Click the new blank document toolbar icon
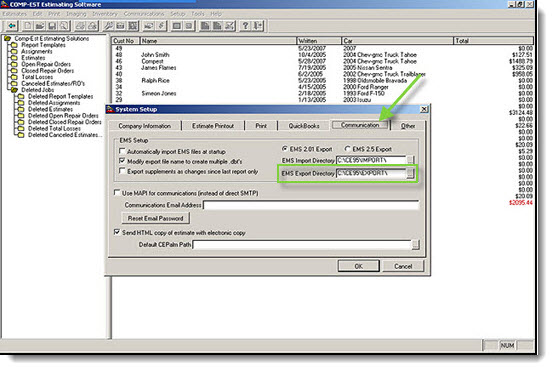This screenshot has width=553, height=370. 28,26
